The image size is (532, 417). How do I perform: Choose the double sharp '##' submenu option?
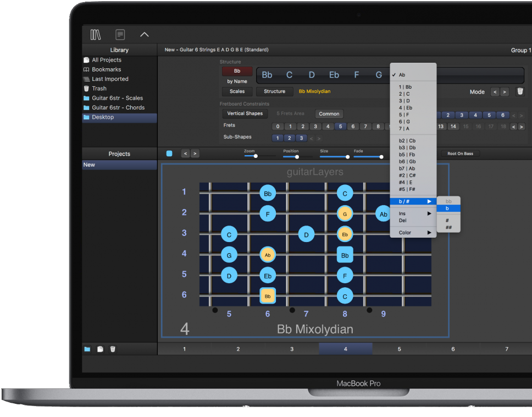(448, 227)
